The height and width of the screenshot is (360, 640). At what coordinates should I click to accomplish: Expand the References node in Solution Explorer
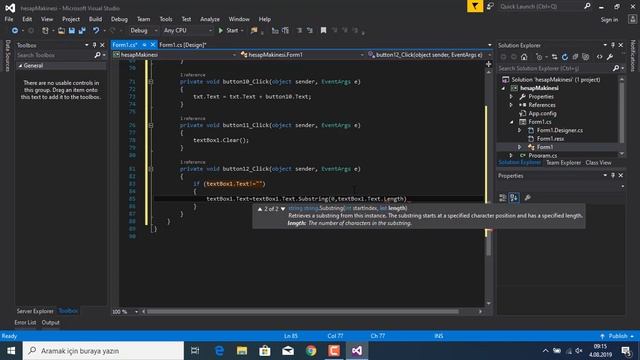click(x=511, y=105)
